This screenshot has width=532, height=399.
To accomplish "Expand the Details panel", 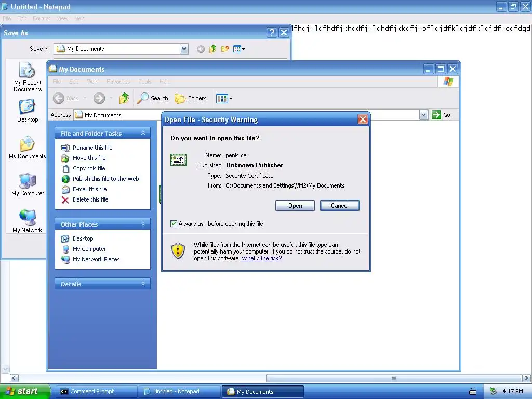I will point(143,284).
